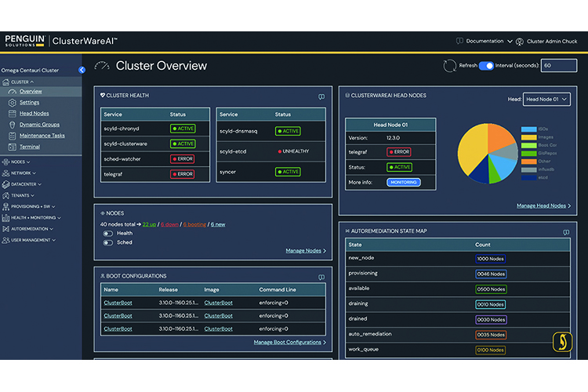This screenshot has width=588, height=392.
Task: Click the circular refresh icon
Action: [x=449, y=66]
